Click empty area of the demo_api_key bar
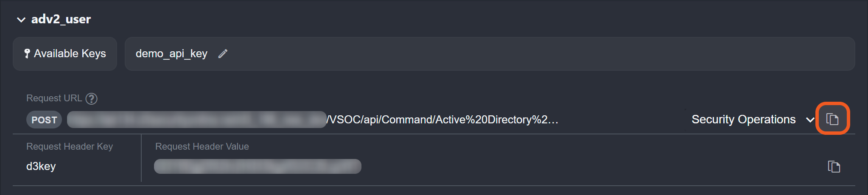Viewport: 868px width, 195px height. 509,54
